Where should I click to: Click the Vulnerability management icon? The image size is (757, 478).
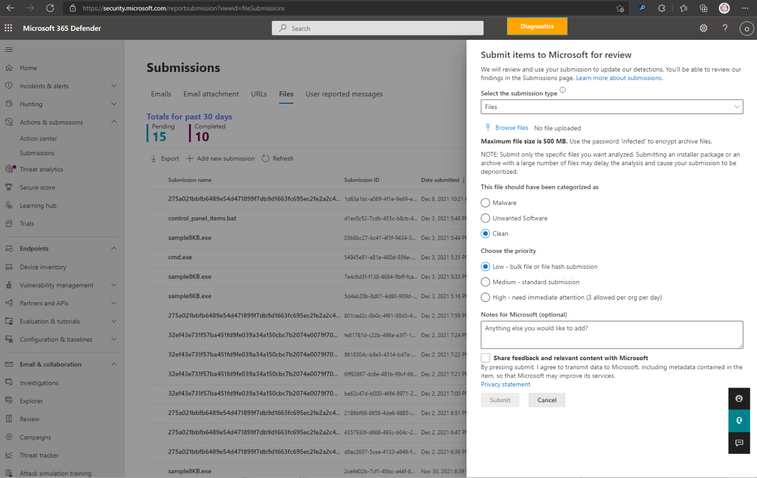pos(9,285)
